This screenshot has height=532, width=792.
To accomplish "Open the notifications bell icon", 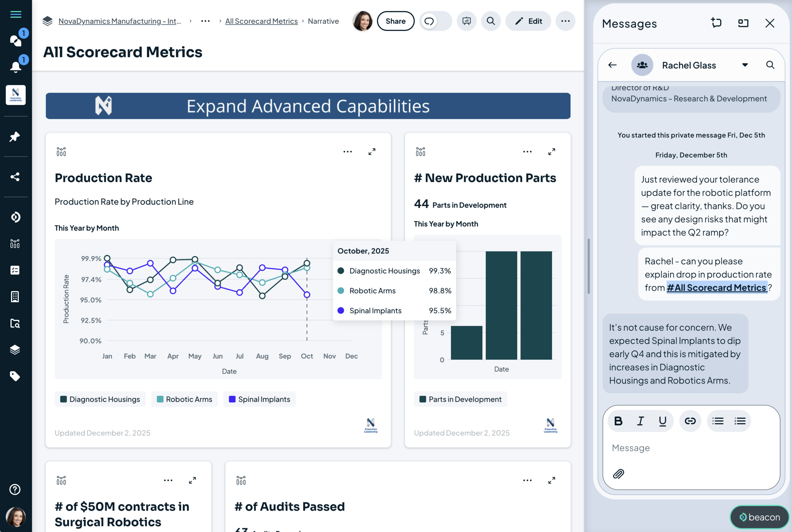I will 15,67.
